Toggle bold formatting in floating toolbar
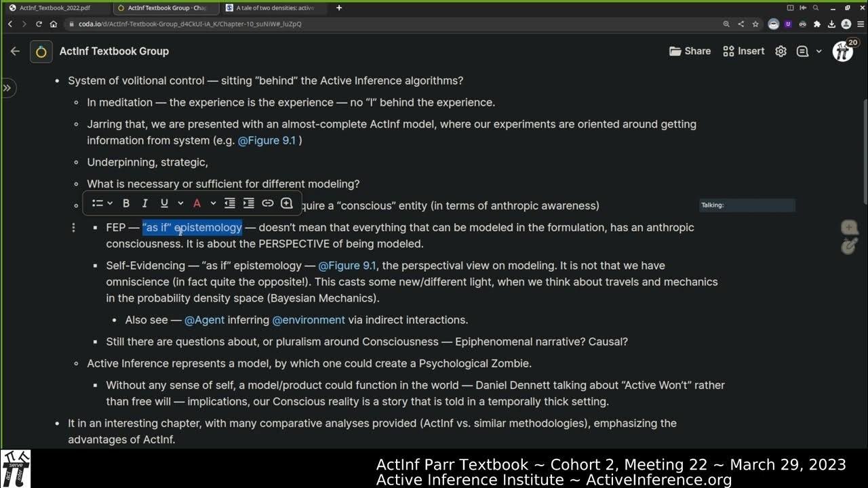 pyautogui.click(x=126, y=203)
